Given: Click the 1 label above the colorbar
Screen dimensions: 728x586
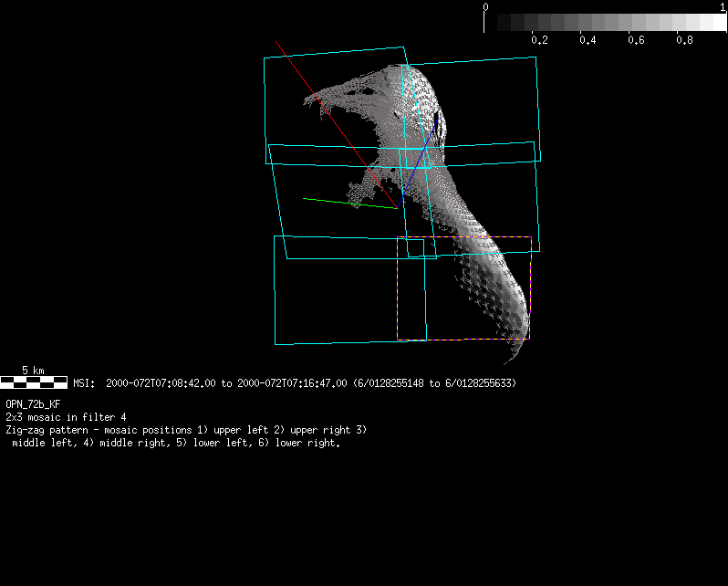Looking at the screenshot, I should click(x=723, y=7).
